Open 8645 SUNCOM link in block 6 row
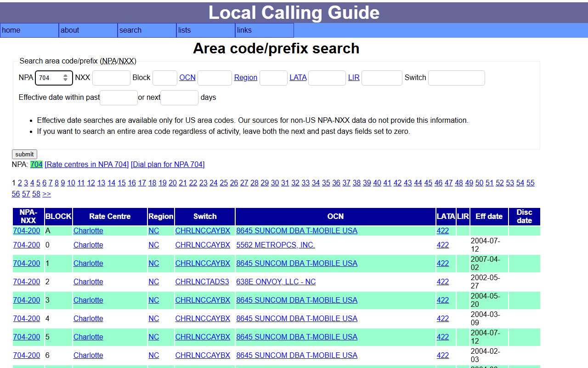The width and height of the screenshot is (588, 368). [x=297, y=356]
